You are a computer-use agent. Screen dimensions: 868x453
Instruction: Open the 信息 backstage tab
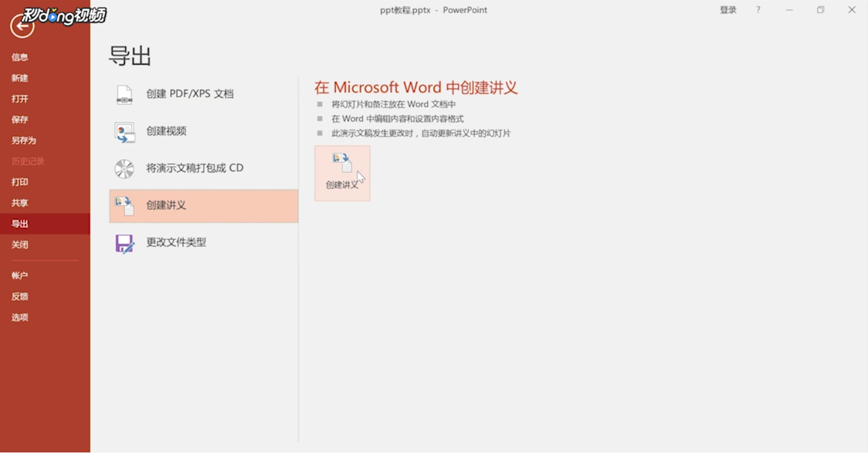[x=20, y=57]
